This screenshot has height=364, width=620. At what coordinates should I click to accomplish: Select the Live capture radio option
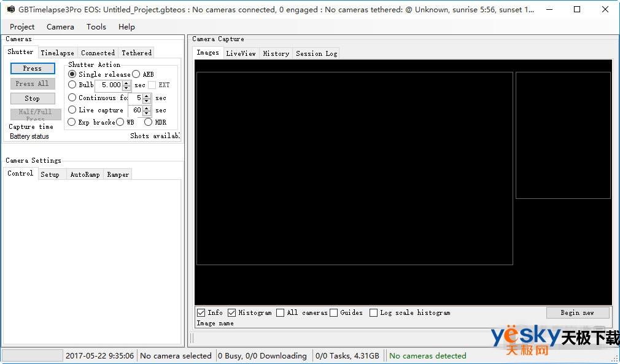pos(72,110)
